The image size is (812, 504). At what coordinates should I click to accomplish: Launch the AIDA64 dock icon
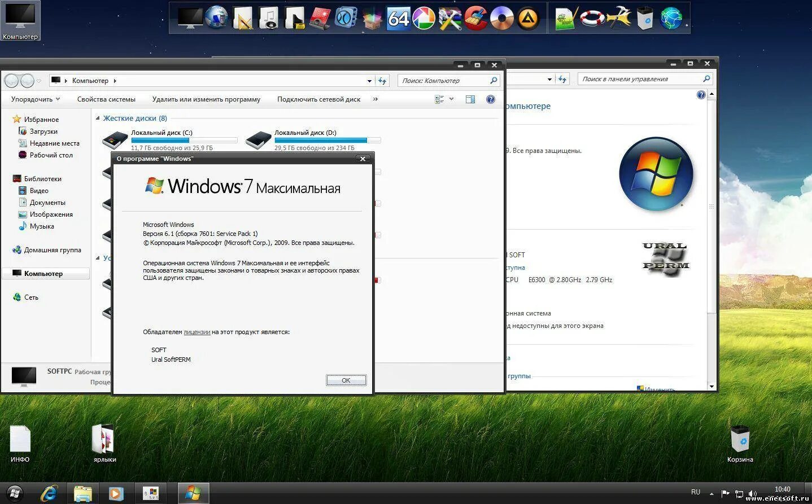coord(398,18)
